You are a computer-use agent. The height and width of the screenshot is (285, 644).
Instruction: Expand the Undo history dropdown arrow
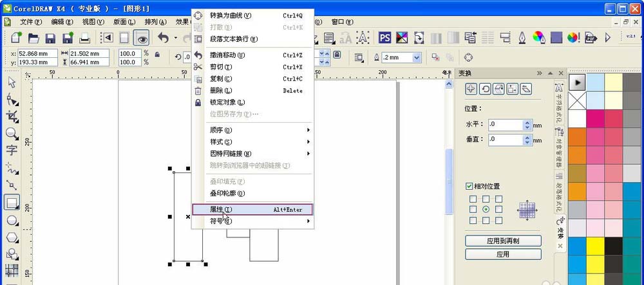175,38
